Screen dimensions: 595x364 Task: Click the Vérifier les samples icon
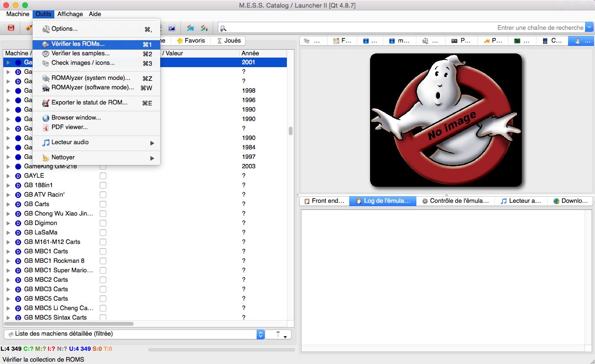click(x=46, y=53)
